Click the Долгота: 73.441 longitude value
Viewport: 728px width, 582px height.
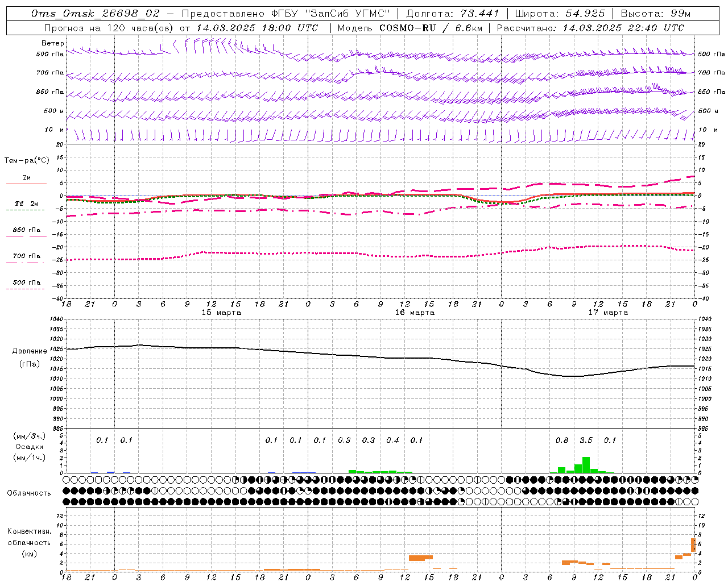(x=453, y=14)
